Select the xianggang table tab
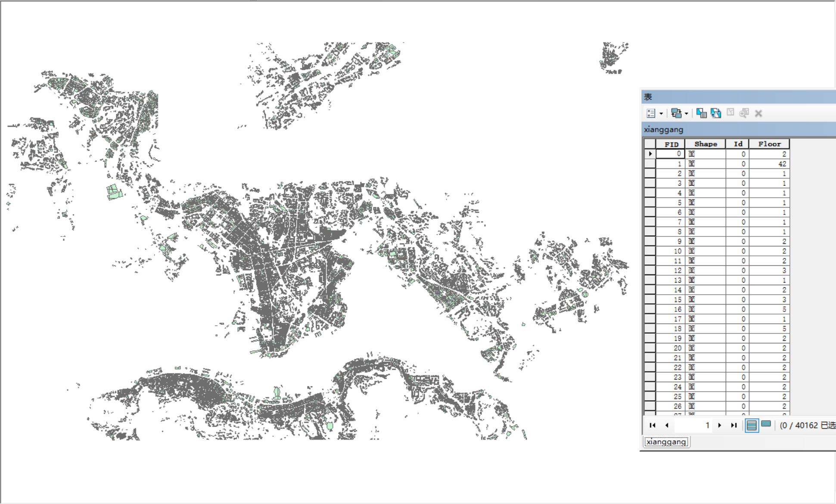The height and width of the screenshot is (504, 836). tap(666, 442)
